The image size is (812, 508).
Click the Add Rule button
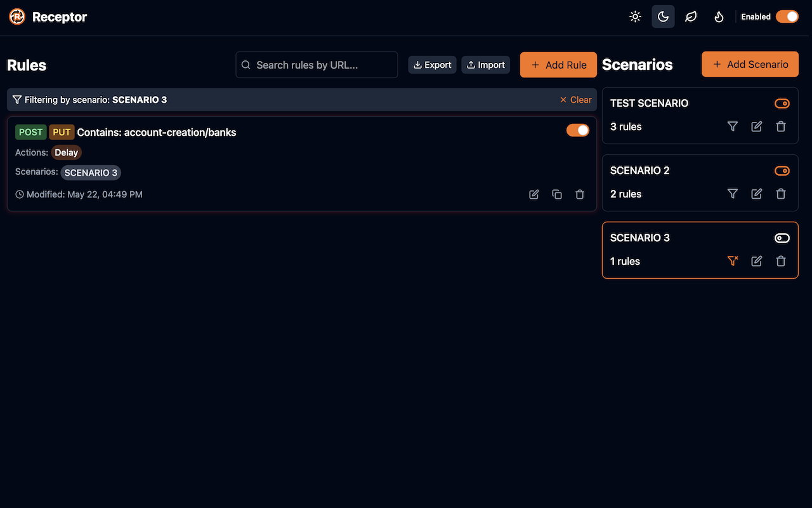click(x=558, y=65)
